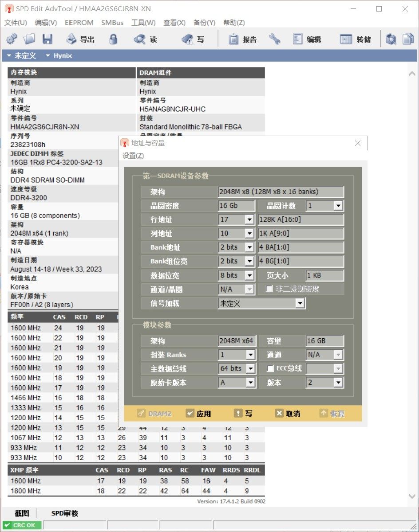Open the 备份(Y) menu
Image resolution: width=419 pixels, height=532 pixels.
point(204,23)
